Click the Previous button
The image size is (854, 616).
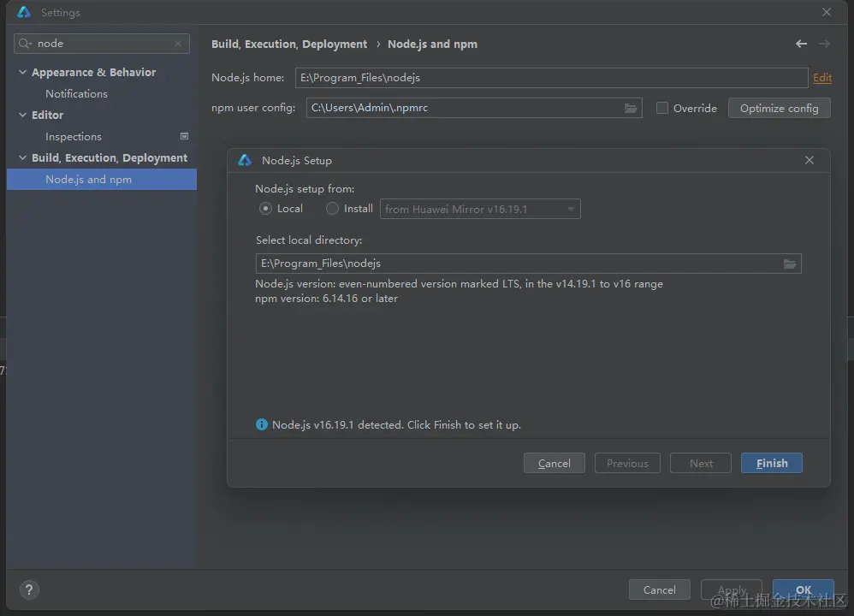point(627,463)
